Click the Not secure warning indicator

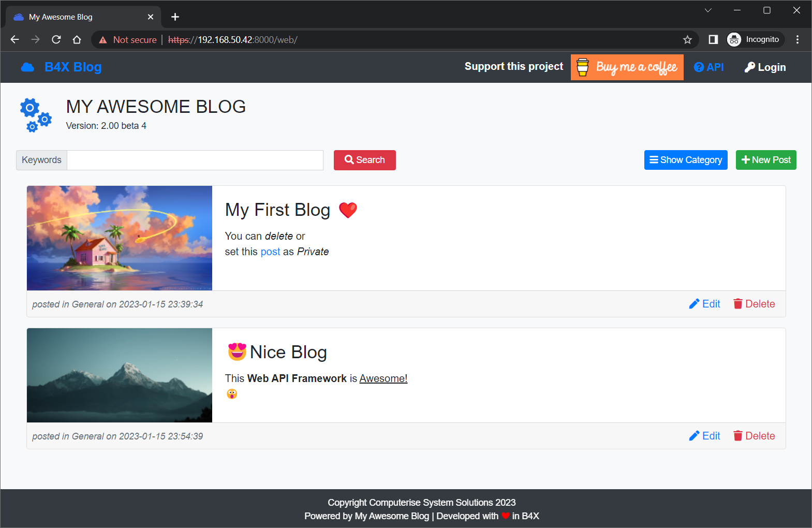[127, 40]
